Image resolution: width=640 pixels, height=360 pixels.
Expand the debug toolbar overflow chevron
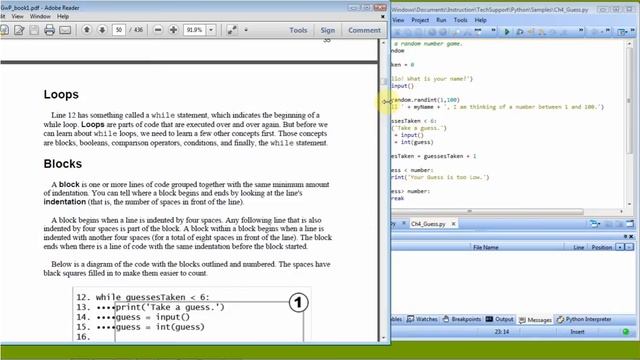pyautogui.click(x=581, y=30)
